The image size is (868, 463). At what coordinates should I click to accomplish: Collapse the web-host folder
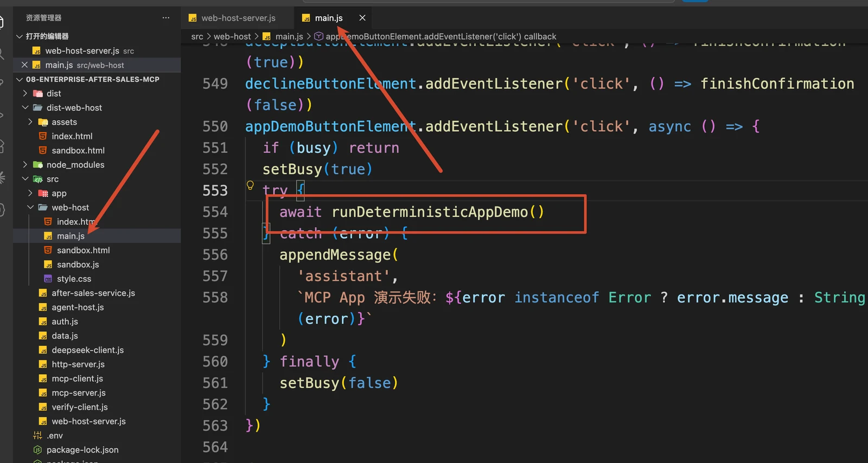30,208
